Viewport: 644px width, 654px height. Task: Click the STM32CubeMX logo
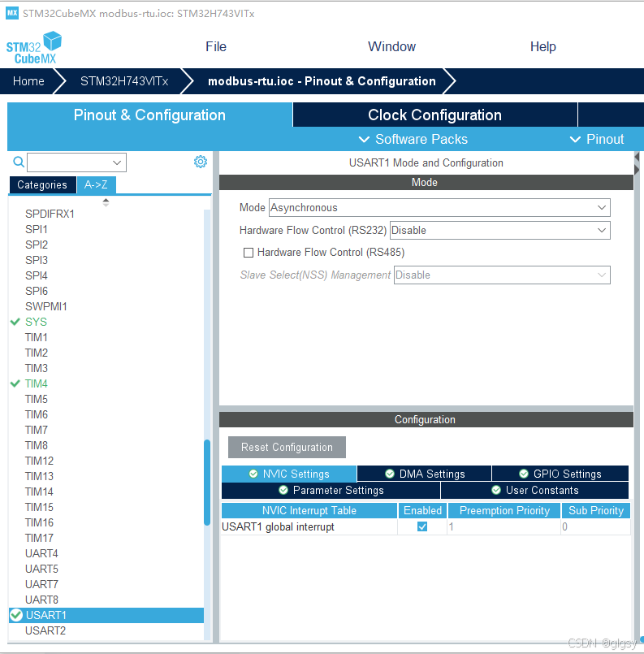tap(34, 48)
